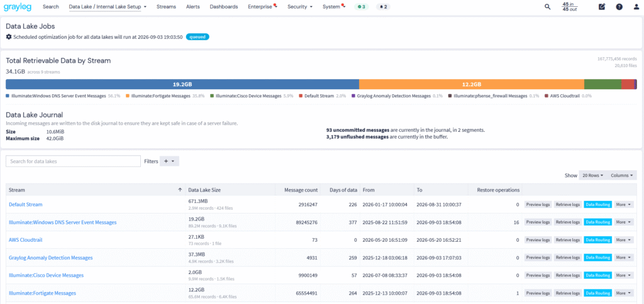
Task: Open the Data Lake / Internal Lake Setup menu
Action: (108, 6)
